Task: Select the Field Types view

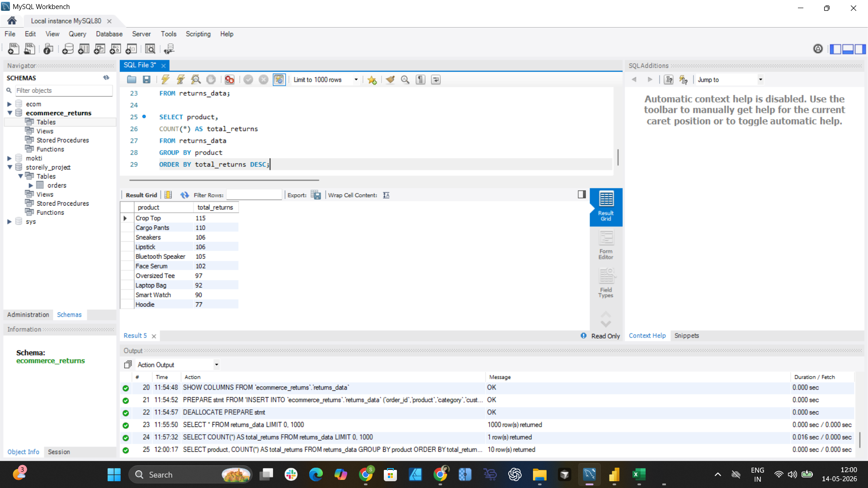Action: (x=606, y=284)
